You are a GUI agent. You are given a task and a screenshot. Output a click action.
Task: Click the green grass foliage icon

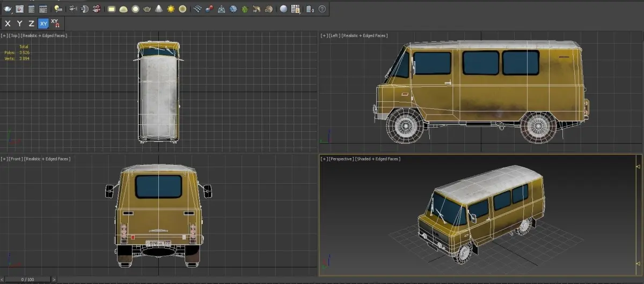pyautogui.click(x=245, y=9)
